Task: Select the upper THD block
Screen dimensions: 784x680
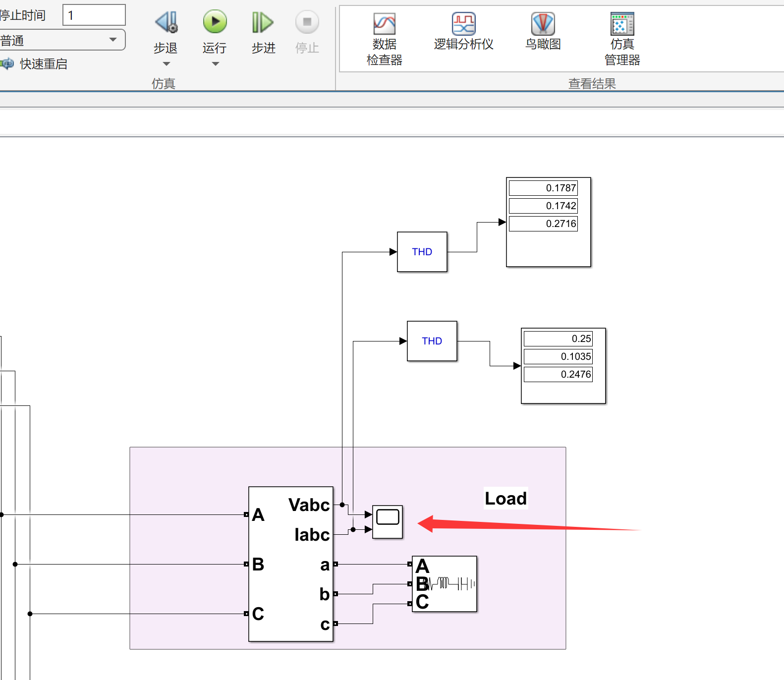Action: 422,252
